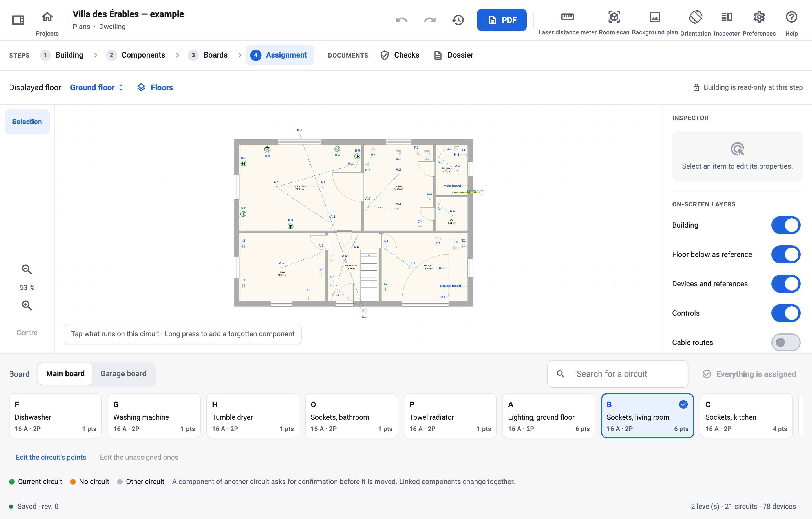812x519 pixels.
Task: Select circuit F Dishwasher card
Action: pos(55,415)
